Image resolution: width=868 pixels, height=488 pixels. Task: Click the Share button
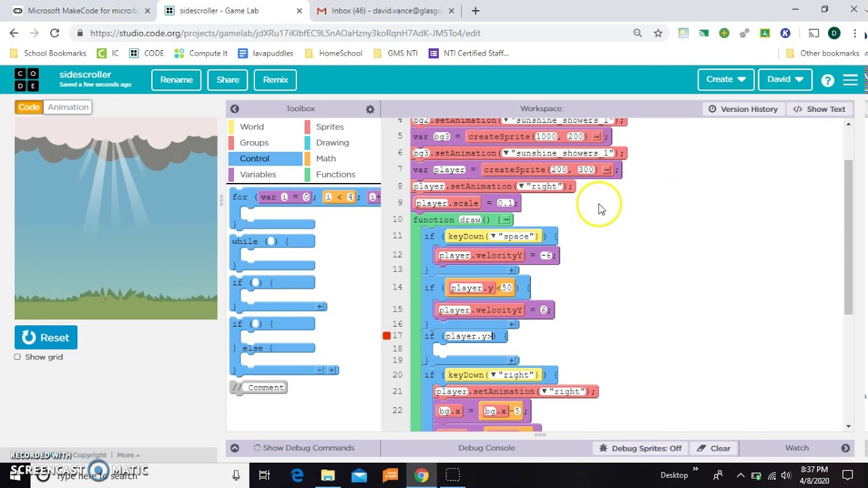click(x=228, y=79)
